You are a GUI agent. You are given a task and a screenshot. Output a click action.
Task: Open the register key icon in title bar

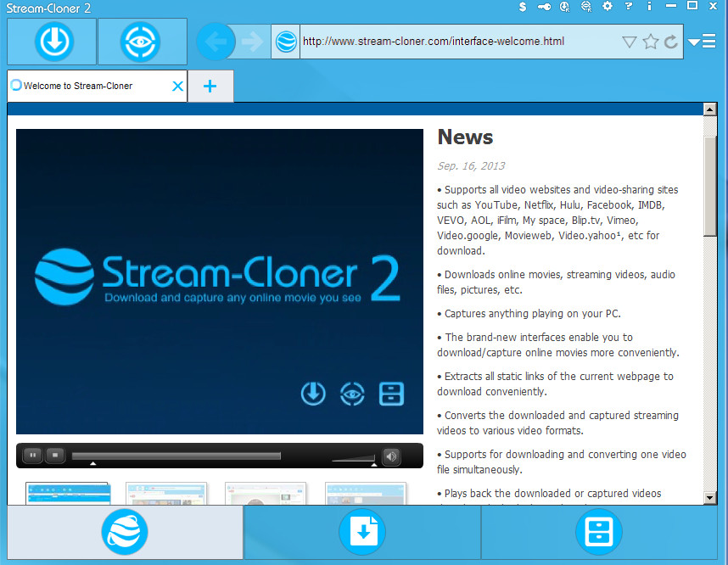[544, 7]
